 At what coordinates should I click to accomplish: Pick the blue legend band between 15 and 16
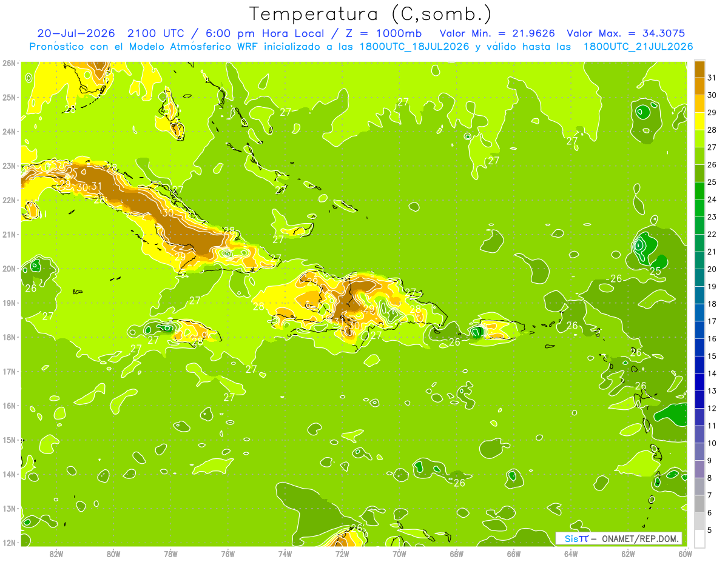tap(699, 347)
